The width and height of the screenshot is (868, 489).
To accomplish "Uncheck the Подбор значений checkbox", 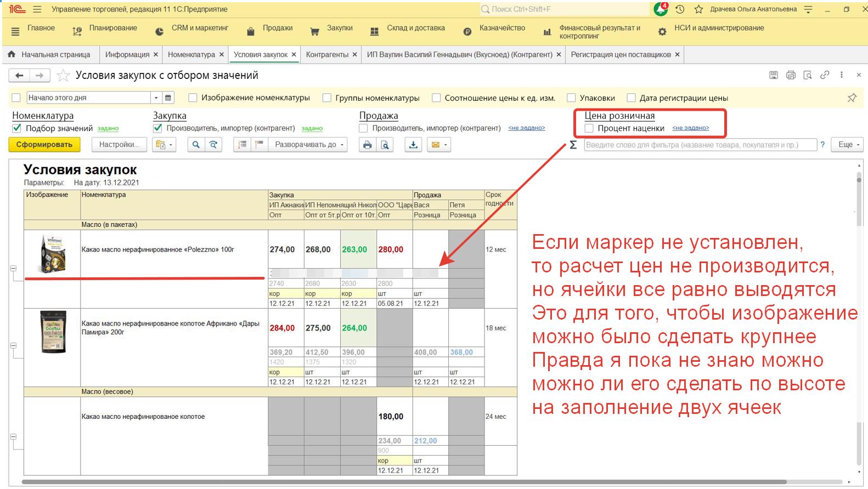I will [x=17, y=128].
